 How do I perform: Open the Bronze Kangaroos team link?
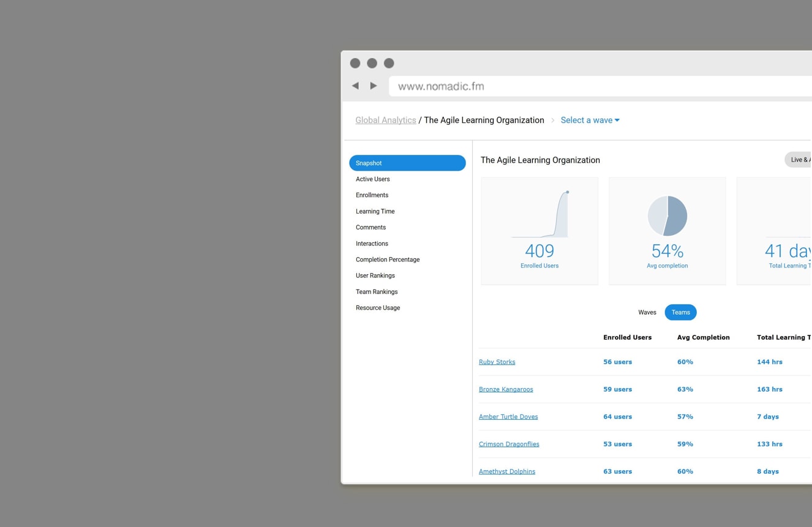click(x=506, y=389)
